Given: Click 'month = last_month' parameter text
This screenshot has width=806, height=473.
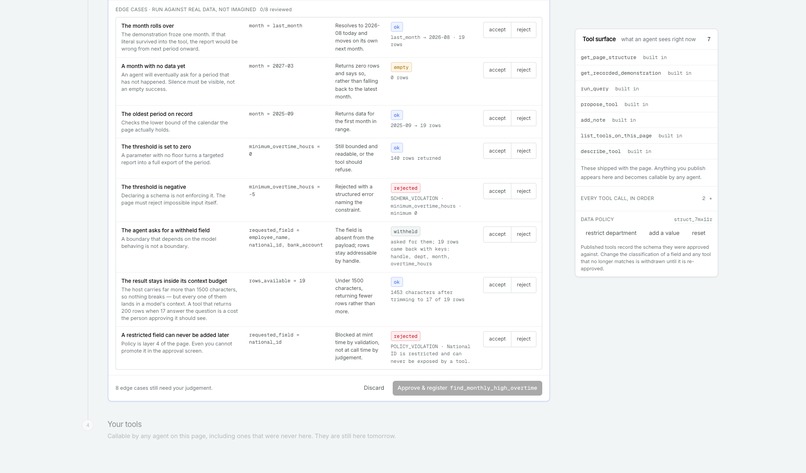Looking at the screenshot, I should [x=276, y=26].
